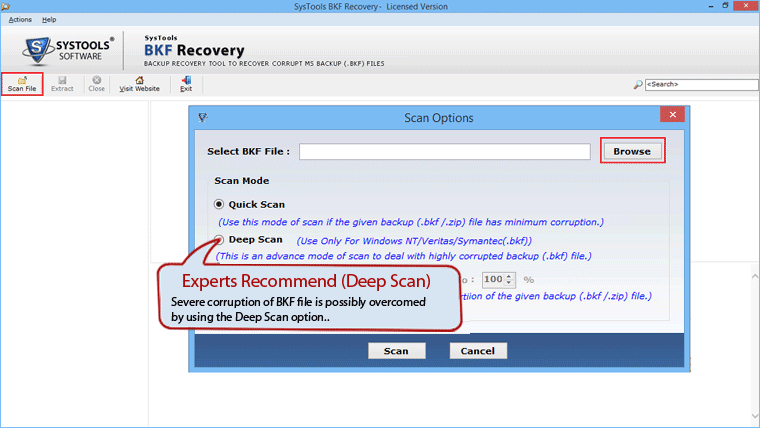760x428 pixels.
Task: Select the Deep Scan radio button
Action: pyautogui.click(x=219, y=239)
